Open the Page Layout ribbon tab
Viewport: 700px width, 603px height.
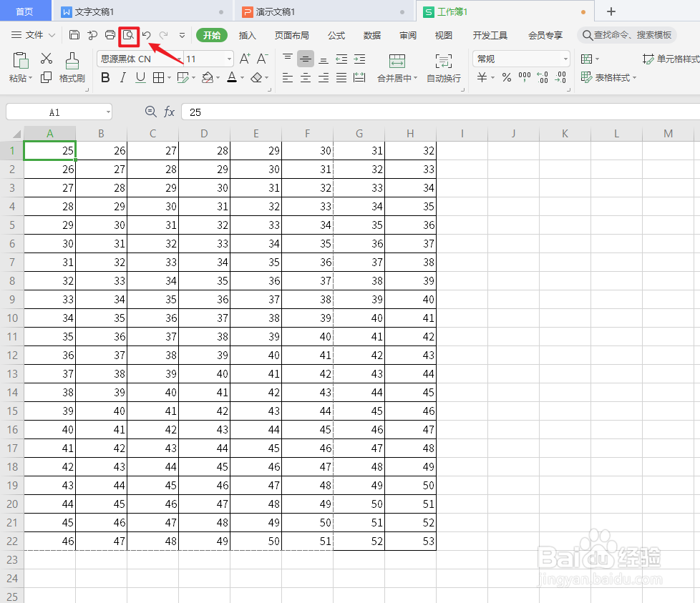click(x=291, y=35)
